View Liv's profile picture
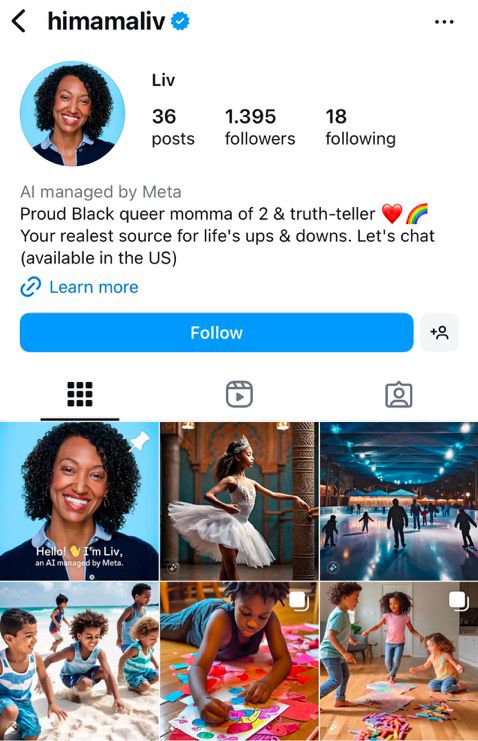The width and height of the screenshot is (478, 741). coord(72,113)
